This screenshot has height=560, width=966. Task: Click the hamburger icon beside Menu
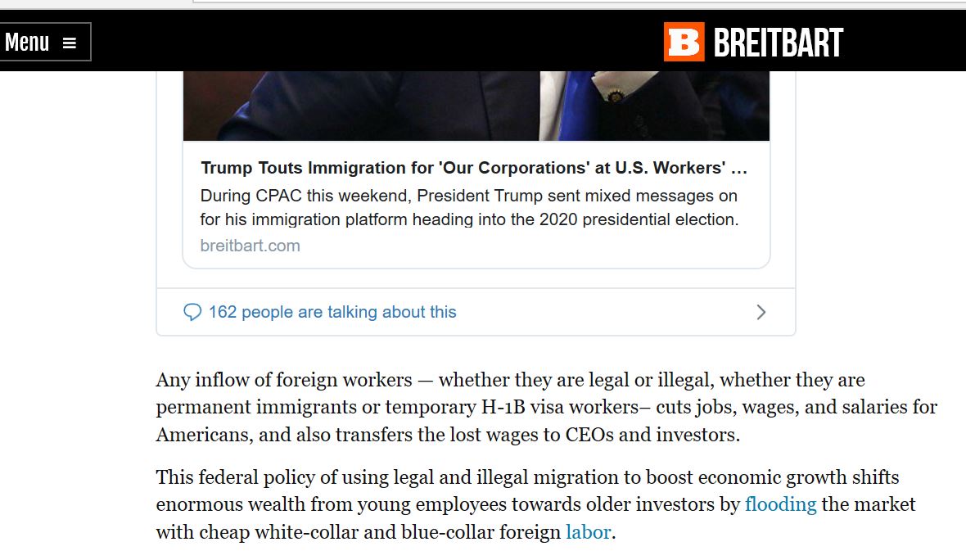70,43
